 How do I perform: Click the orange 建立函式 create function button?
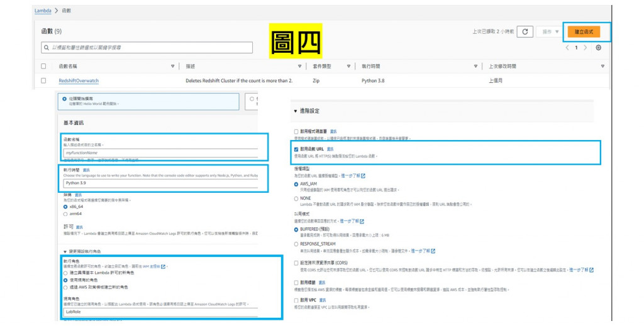(584, 31)
